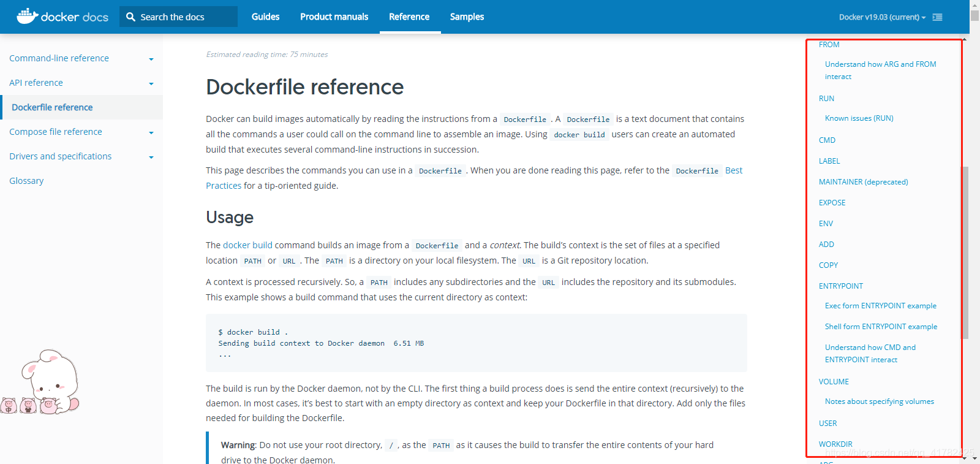Follow the docker build link
Image resolution: width=980 pixels, height=464 pixels.
[x=247, y=245]
